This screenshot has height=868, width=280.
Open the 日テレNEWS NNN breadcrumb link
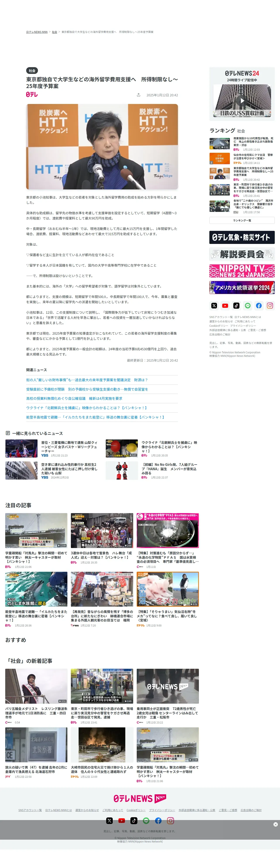pyautogui.click(x=37, y=32)
